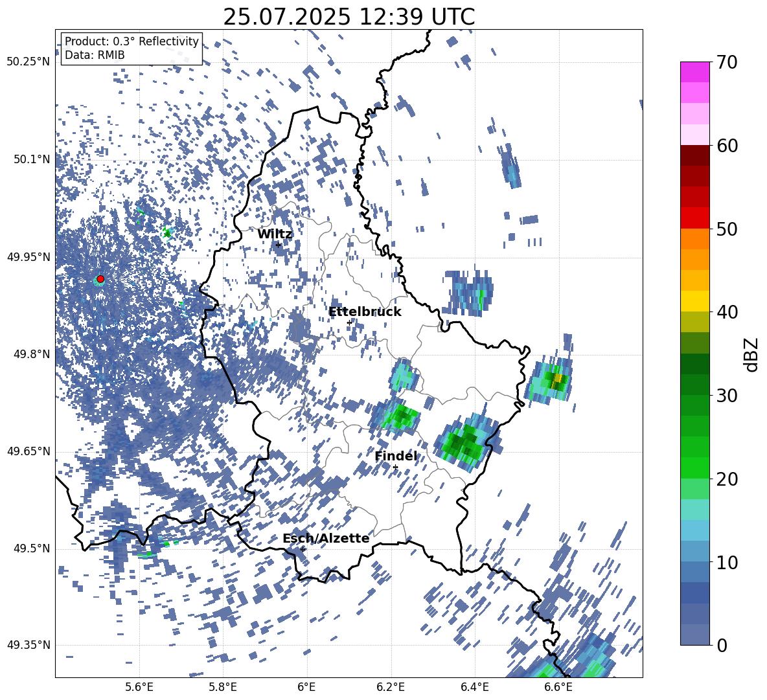Image resolution: width=767 pixels, height=700 pixels.
Task: Click the 50 colorbar tick label
Action: pos(726,229)
